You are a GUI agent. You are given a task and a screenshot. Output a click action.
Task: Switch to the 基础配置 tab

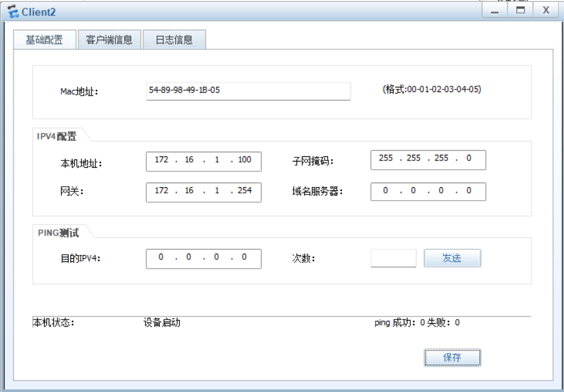[45, 40]
